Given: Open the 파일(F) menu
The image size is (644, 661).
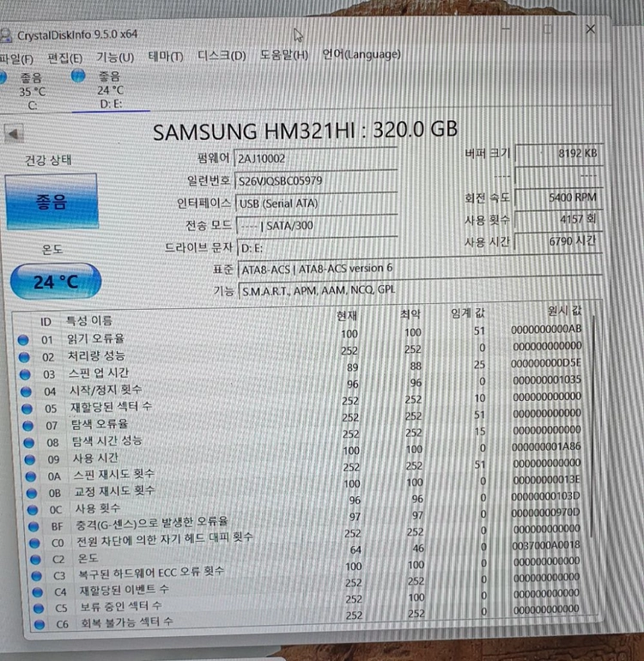Looking at the screenshot, I should point(16,59).
